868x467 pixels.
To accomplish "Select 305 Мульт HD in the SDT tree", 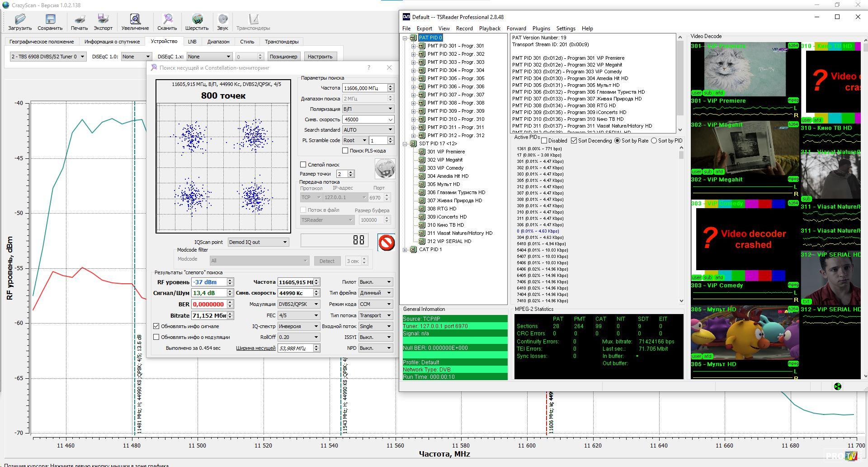I will (443, 185).
